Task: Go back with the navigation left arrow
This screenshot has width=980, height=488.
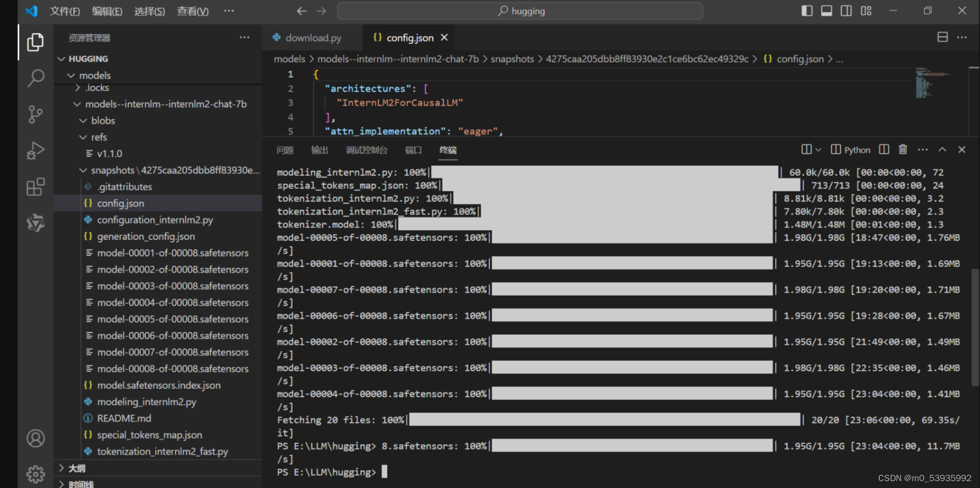Action: coord(301,11)
